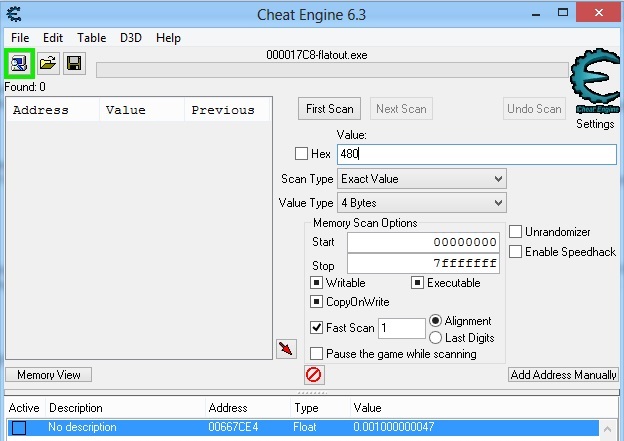The height and width of the screenshot is (441, 624).
Task: Click Address column header in results list
Action: [x=53, y=110]
